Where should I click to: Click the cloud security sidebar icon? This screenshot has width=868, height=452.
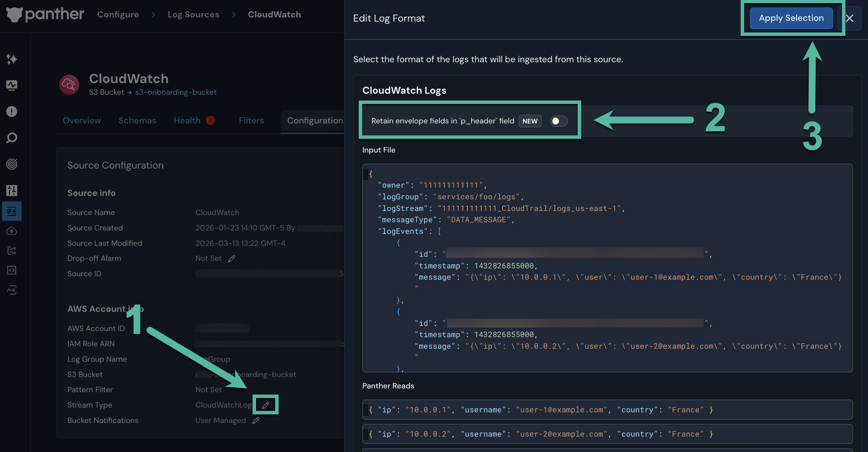pos(12,231)
